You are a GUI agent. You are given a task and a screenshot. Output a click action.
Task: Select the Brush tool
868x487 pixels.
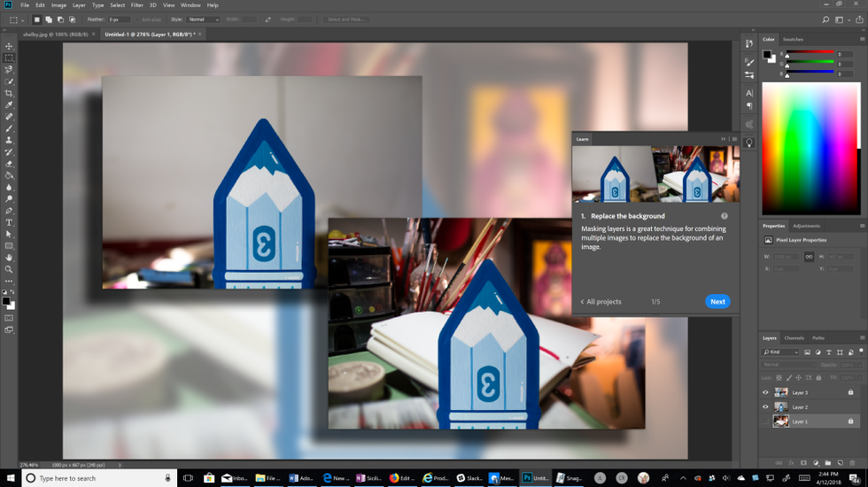pyautogui.click(x=9, y=128)
